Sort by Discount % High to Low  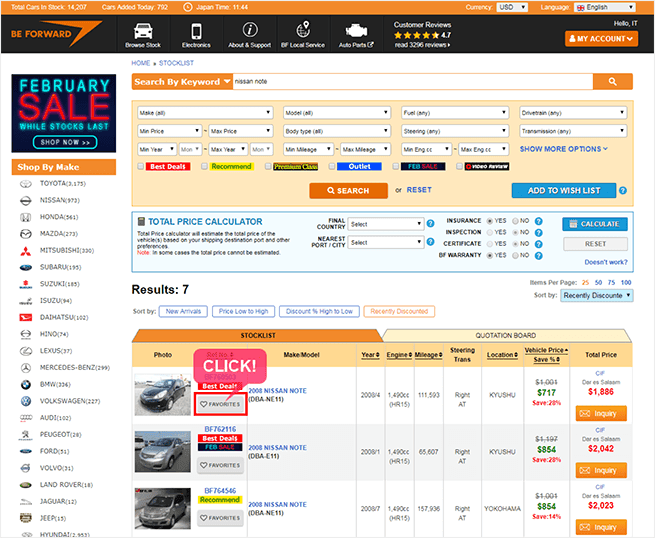point(320,312)
